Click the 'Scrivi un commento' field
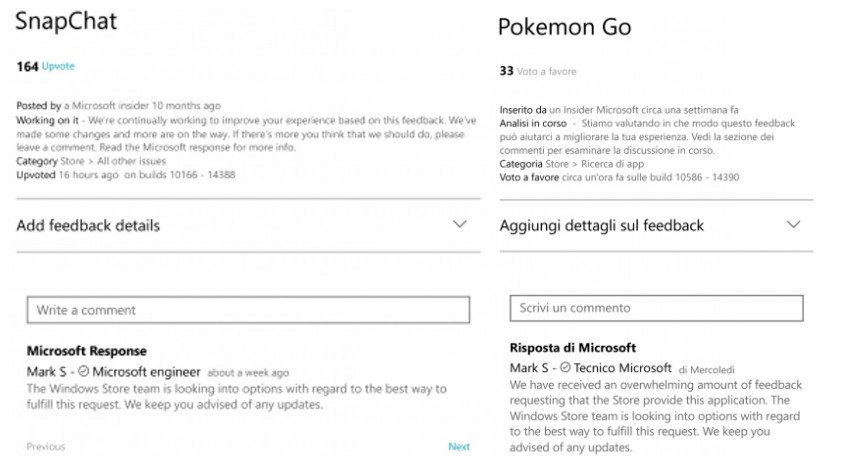The image size is (863, 458). 657,308
